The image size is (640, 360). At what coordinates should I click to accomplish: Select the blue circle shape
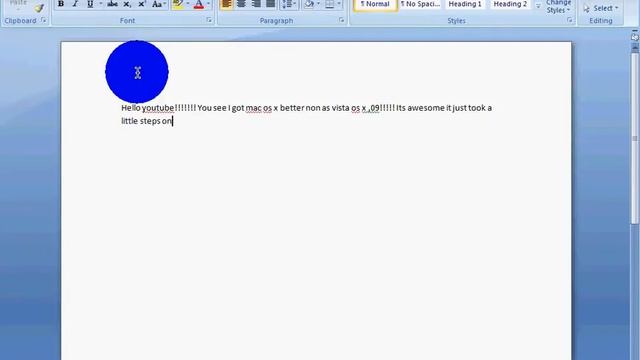click(x=137, y=72)
